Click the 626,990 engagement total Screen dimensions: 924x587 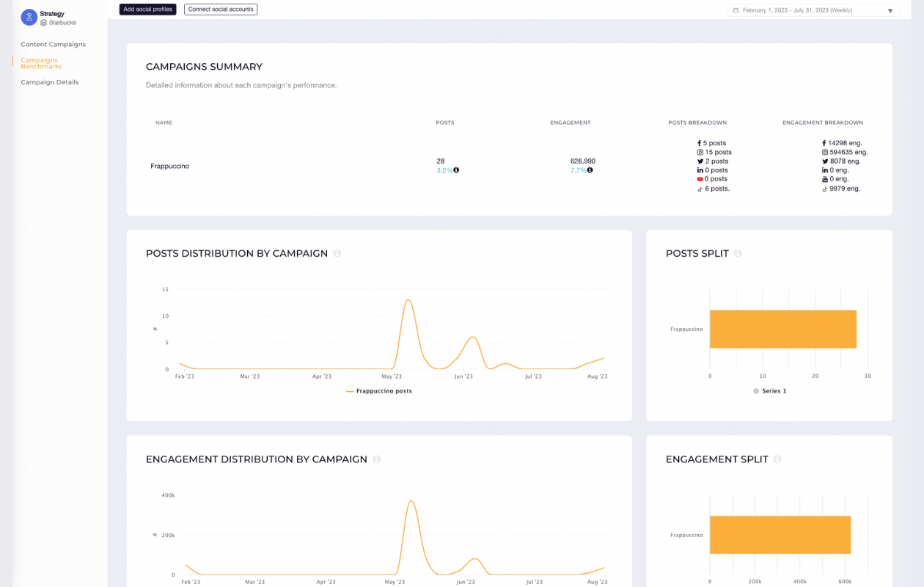click(582, 161)
